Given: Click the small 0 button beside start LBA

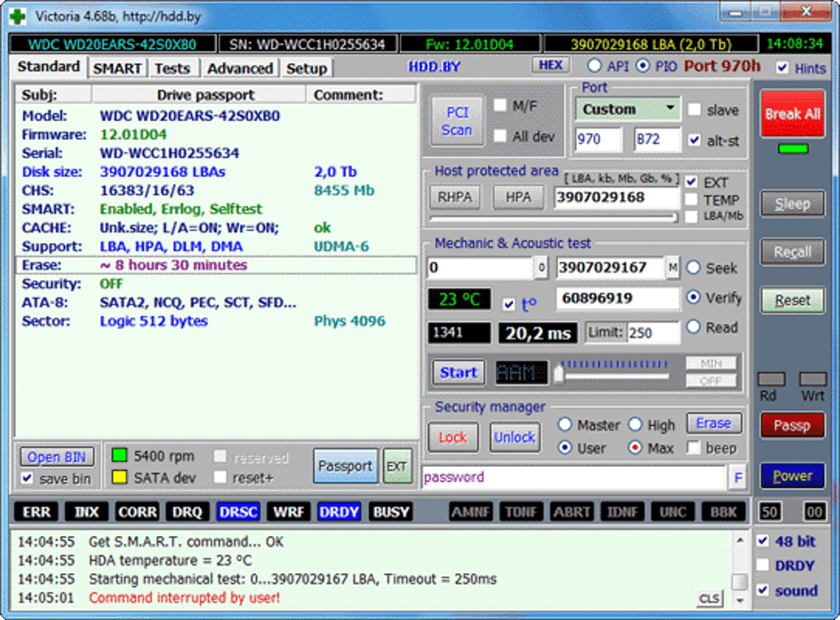Looking at the screenshot, I should 541,267.
